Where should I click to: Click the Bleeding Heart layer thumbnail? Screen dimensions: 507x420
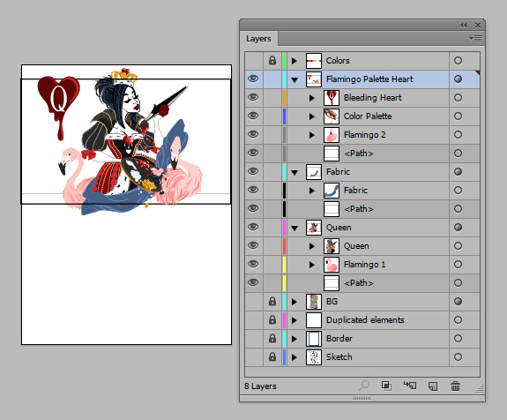(332, 98)
